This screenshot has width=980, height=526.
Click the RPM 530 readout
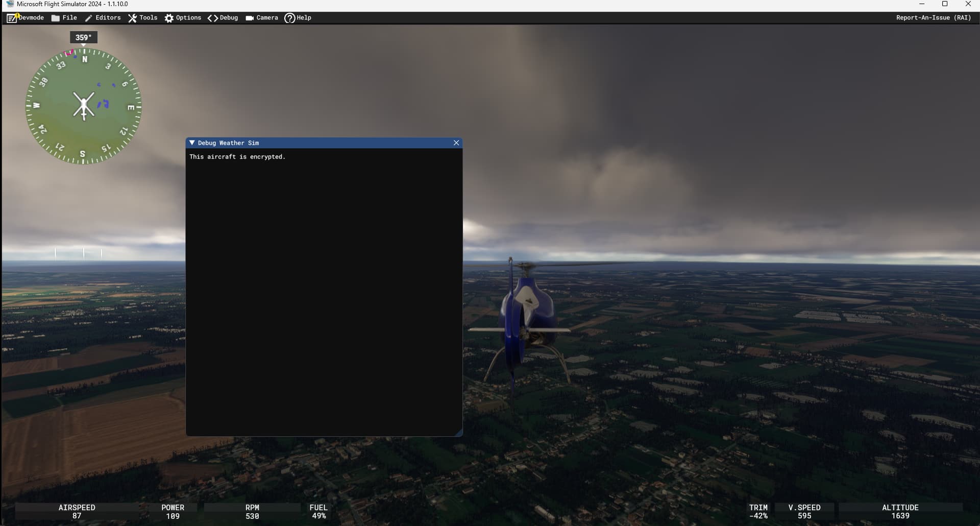point(252,512)
